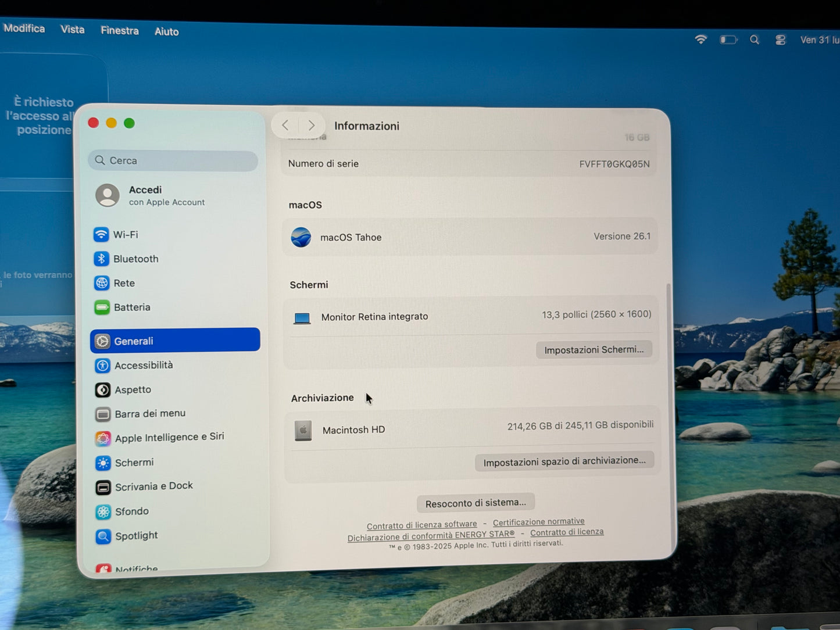This screenshot has width=840, height=630.
Task: Open the Batteria icon in sidebar
Action: 102,307
